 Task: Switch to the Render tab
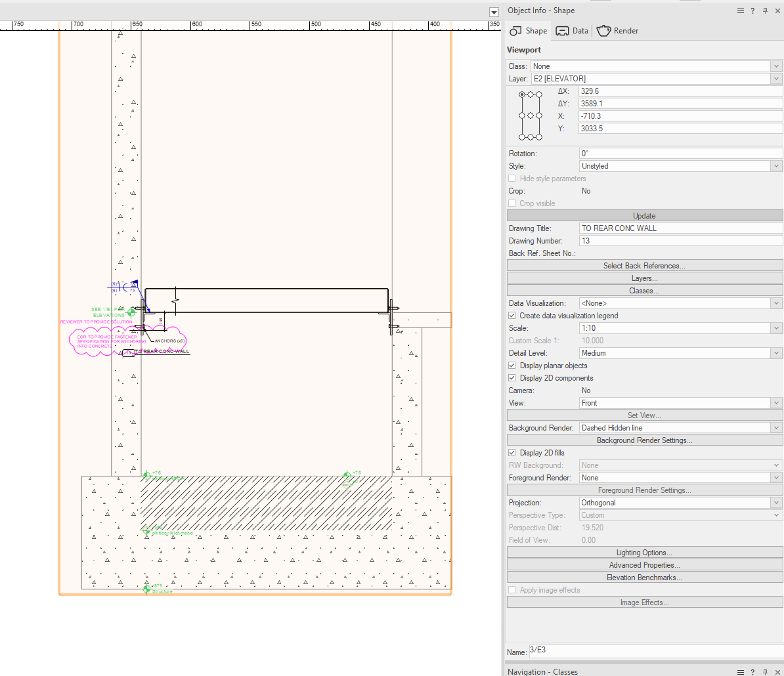(617, 31)
